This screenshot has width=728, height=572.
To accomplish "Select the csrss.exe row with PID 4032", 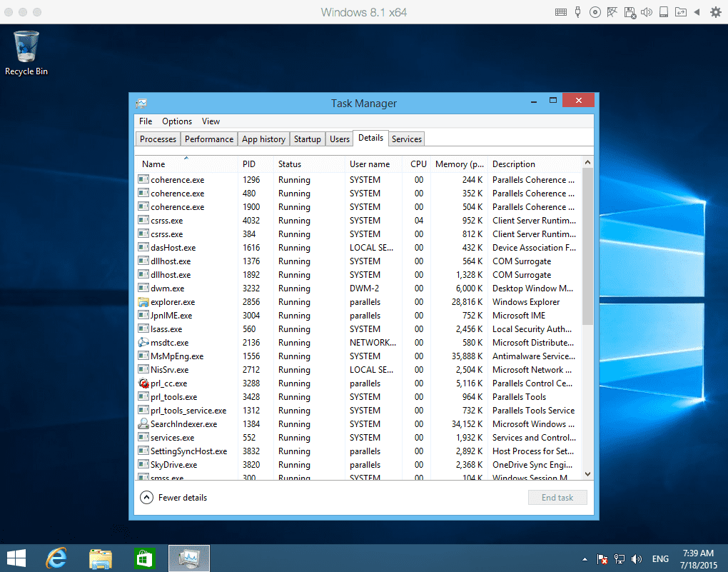I will [x=358, y=221].
